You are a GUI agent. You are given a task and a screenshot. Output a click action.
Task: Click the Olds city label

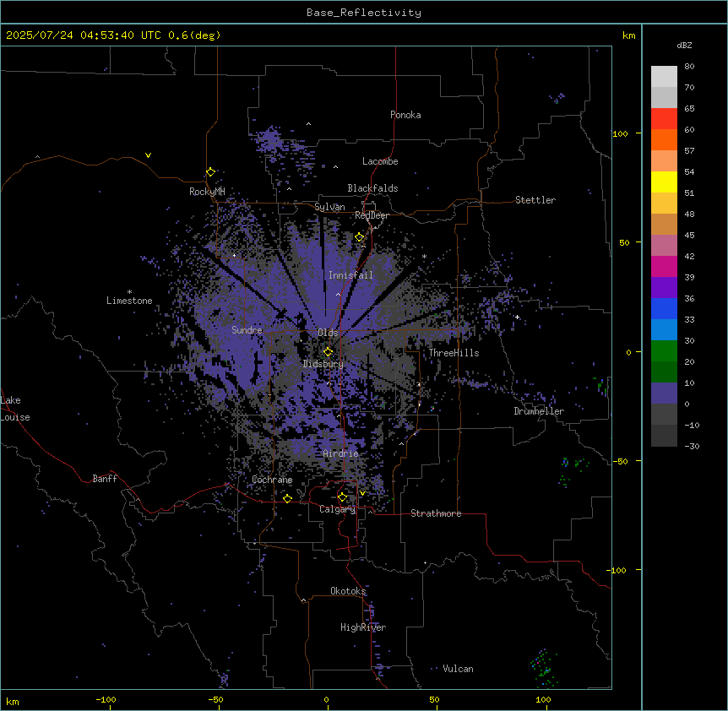click(328, 333)
